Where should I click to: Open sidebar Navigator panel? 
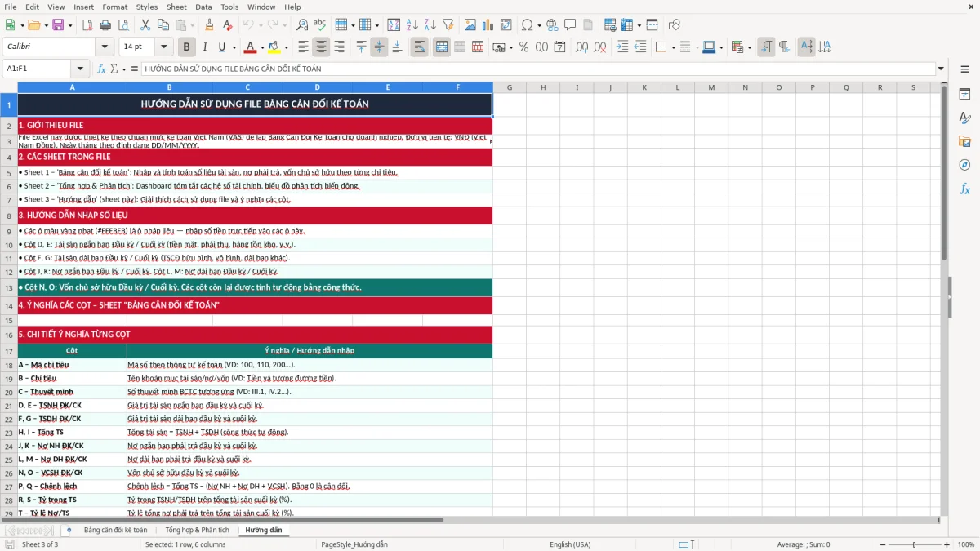(x=964, y=165)
